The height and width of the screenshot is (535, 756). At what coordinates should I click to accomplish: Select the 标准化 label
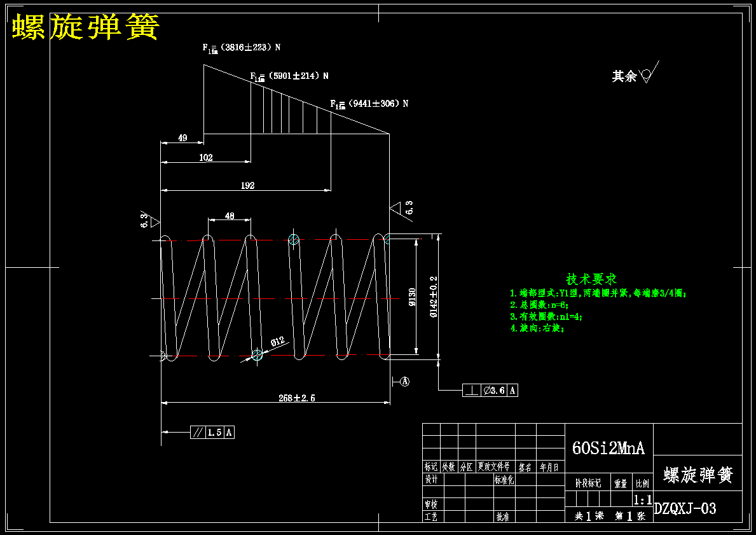[504, 480]
